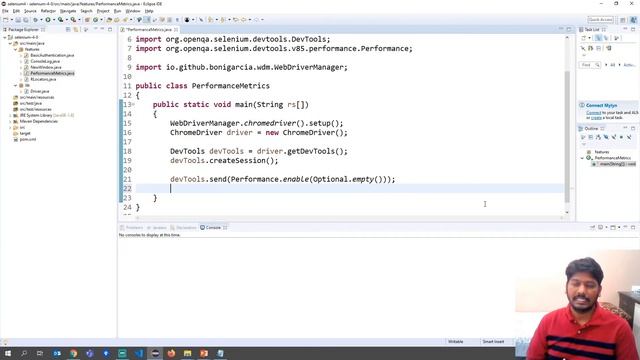Screen dimensions: 640x360
Task: Select src/main/resources folder
Action: tap(37, 98)
